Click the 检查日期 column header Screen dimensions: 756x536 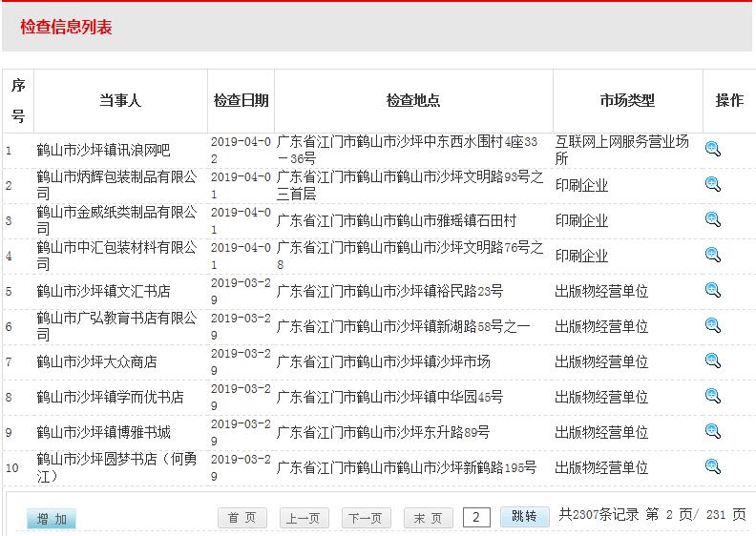241,100
